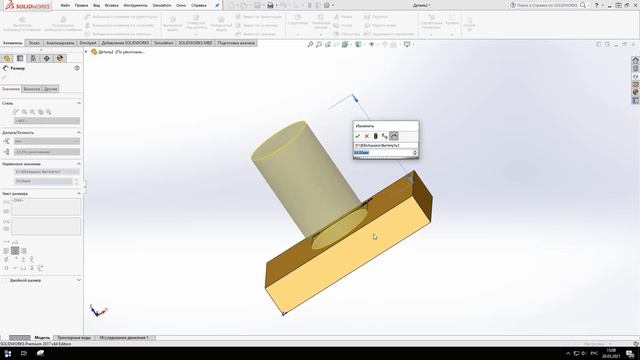Collapse the Dimension Text section
Image resolution: width=640 pixels, height=360 pixels.
click(79, 193)
